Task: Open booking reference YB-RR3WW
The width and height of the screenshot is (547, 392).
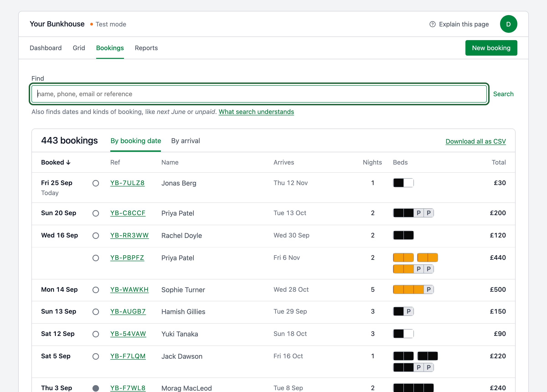Action: (x=129, y=235)
